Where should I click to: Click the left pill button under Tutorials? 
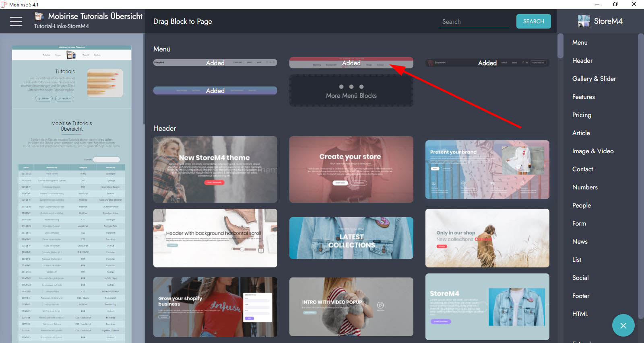click(x=44, y=99)
